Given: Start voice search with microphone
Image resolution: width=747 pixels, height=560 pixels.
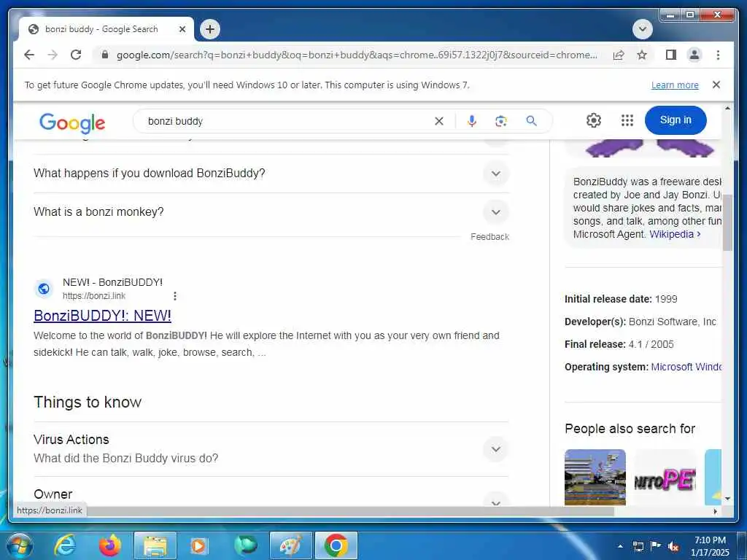Looking at the screenshot, I should [x=472, y=121].
